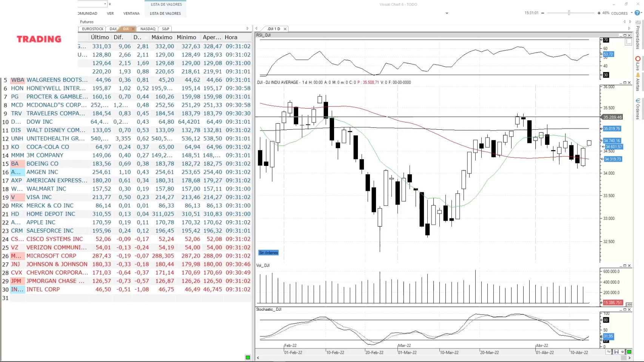Adjust the zoom slider handle
The width and height of the screenshot is (644, 362).
569,13
